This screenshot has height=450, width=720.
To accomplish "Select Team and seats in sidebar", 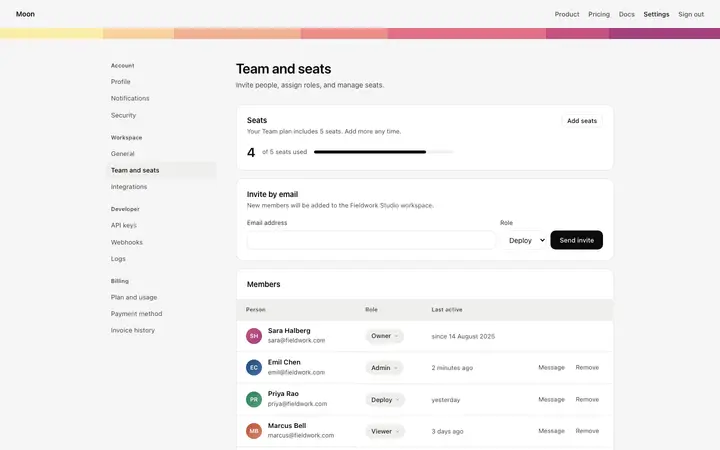I will (162, 170).
